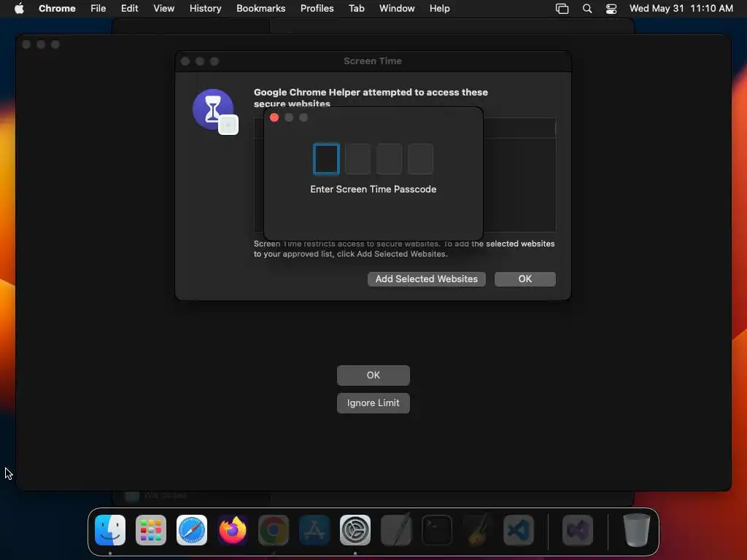Open the History menu

tap(205, 8)
